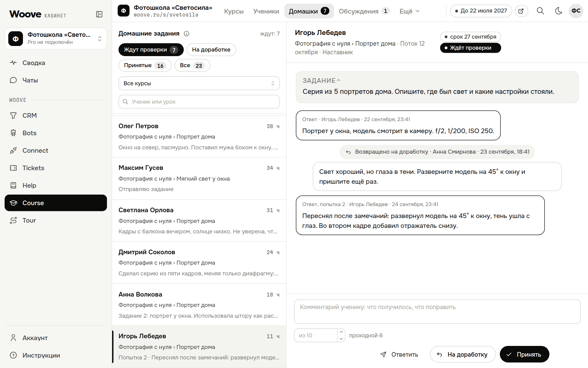Click the Ждёт проверки status badge
This screenshot has width=588, height=368.
tap(470, 48)
